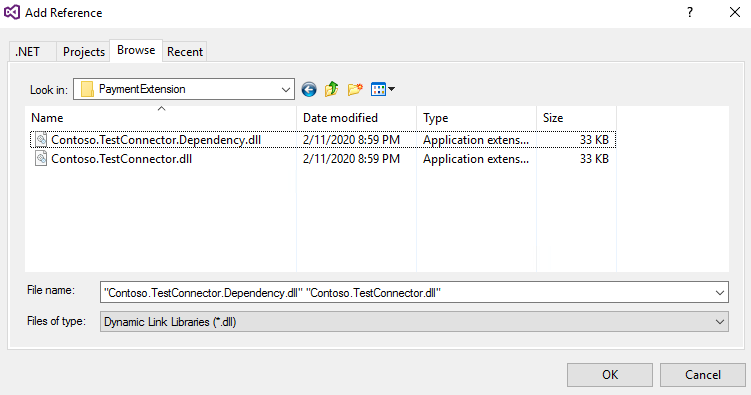
Task: Switch to the .NET tab
Action: (33, 52)
